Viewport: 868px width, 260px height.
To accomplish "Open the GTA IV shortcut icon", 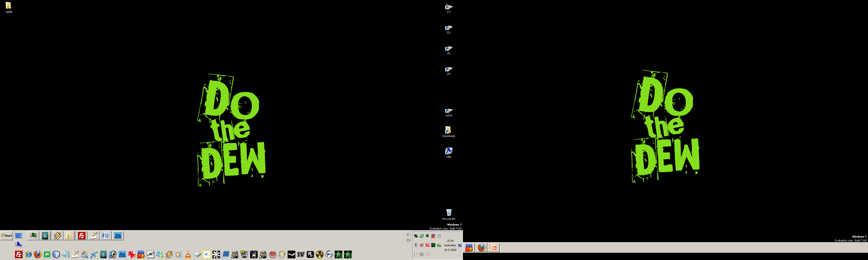I will 301,255.
